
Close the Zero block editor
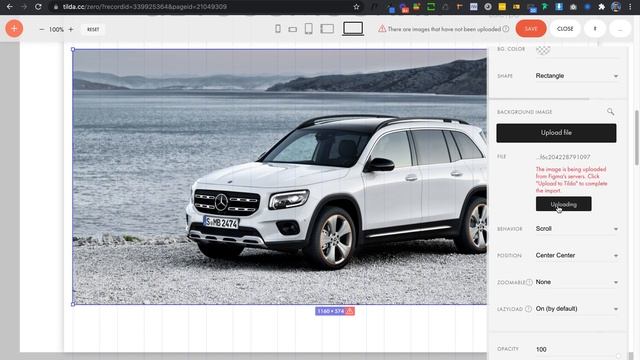click(x=565, y=29)
